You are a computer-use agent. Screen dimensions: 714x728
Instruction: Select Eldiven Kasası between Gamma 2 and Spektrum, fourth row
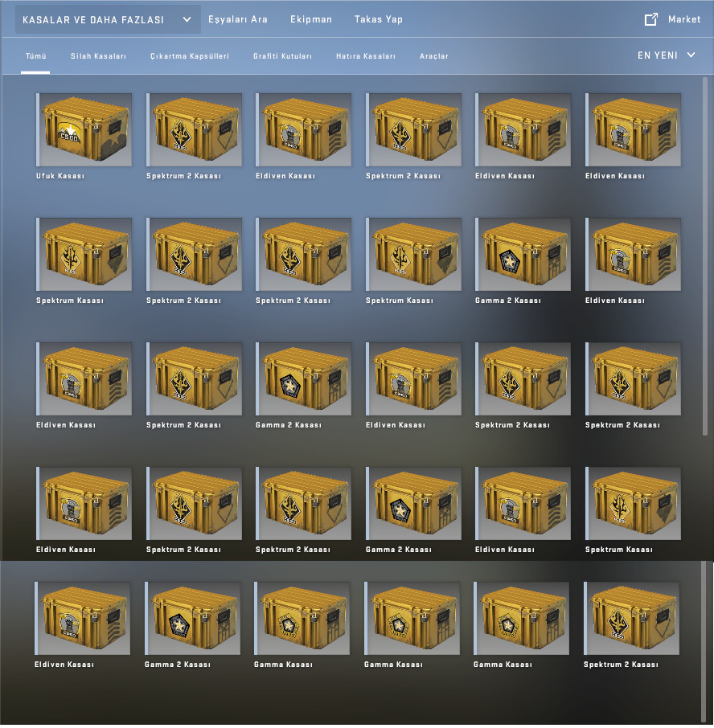523,503
